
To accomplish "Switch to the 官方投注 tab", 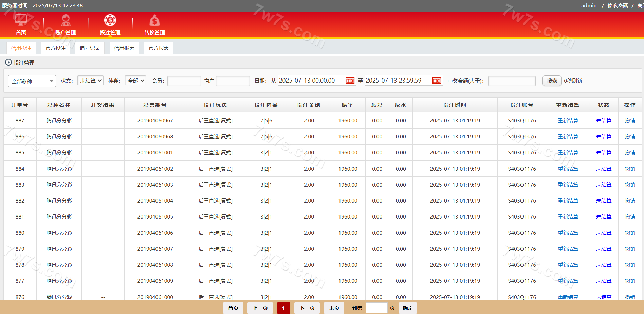I will coord(55,48).
